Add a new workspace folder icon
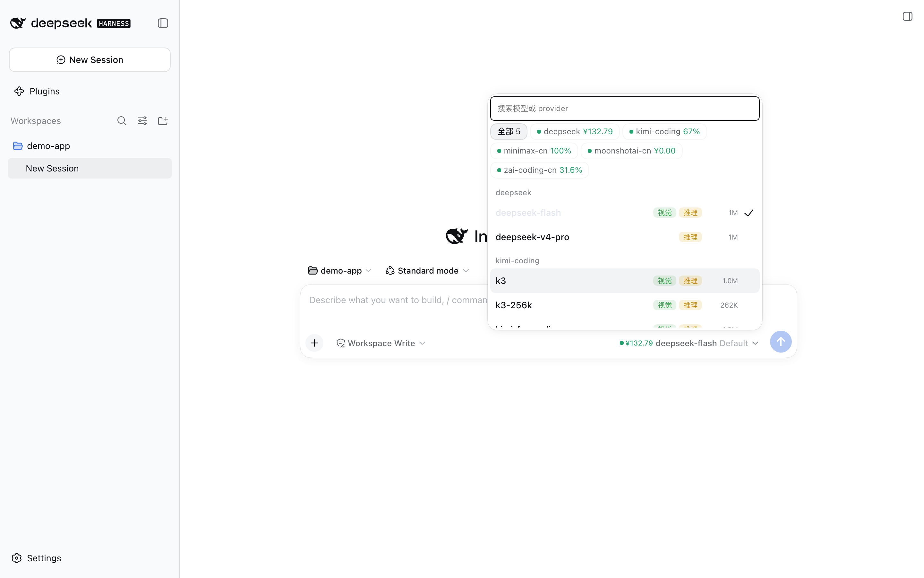924x578 pixels. (x=163, y=121)
